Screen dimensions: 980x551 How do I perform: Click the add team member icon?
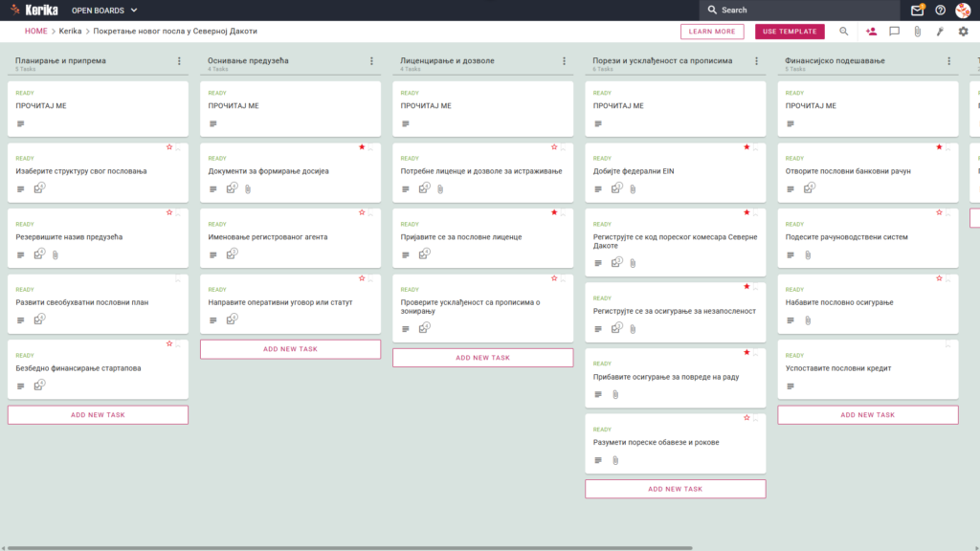pos(871,32)
